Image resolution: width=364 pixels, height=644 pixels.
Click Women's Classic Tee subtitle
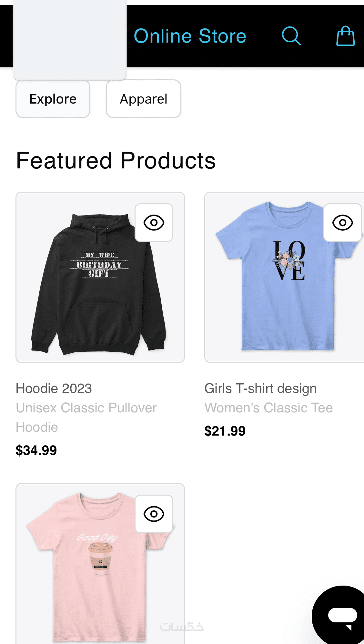click(268, 408)
